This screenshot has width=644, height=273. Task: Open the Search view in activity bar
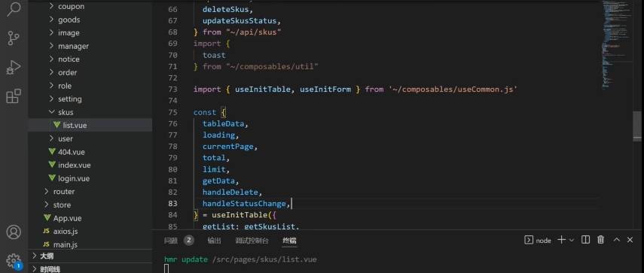14,8
